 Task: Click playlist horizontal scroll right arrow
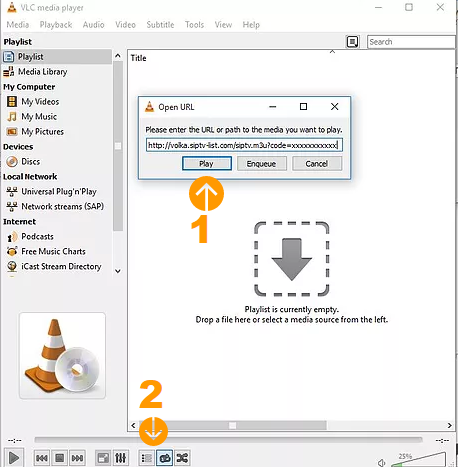(449, 425)
